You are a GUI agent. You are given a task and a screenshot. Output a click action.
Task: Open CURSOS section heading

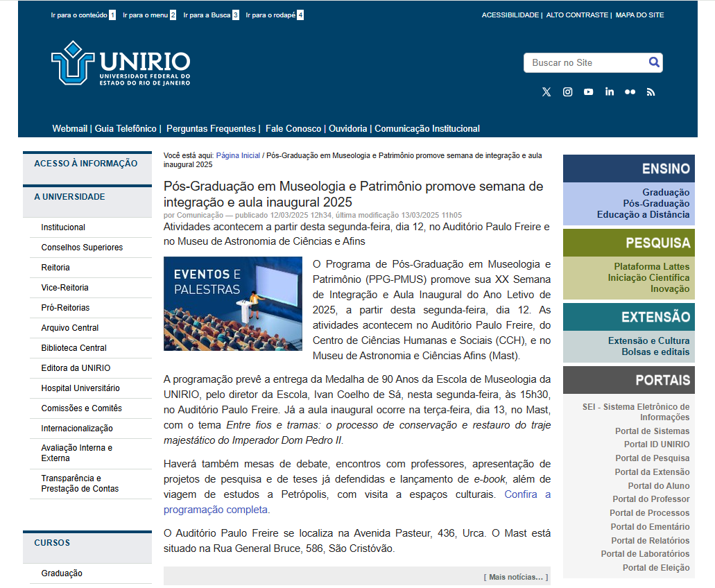pos(52,542)
